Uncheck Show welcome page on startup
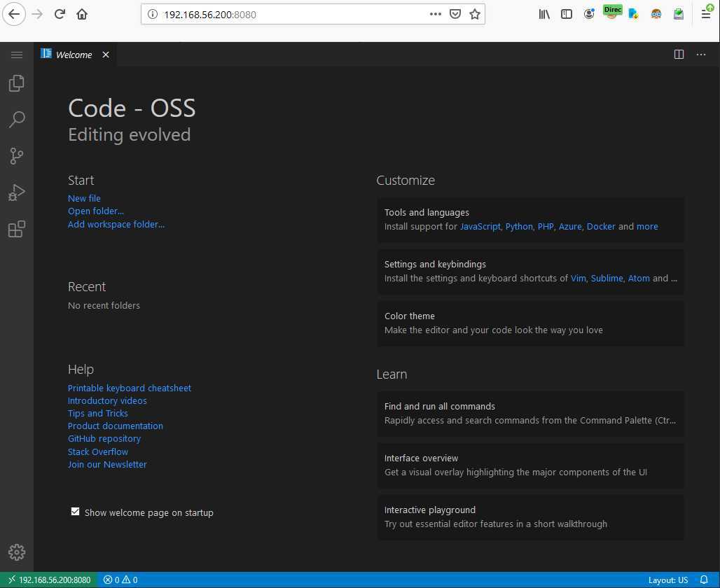The width and height of the screenshot is (720, 588). tap(76, 511)
